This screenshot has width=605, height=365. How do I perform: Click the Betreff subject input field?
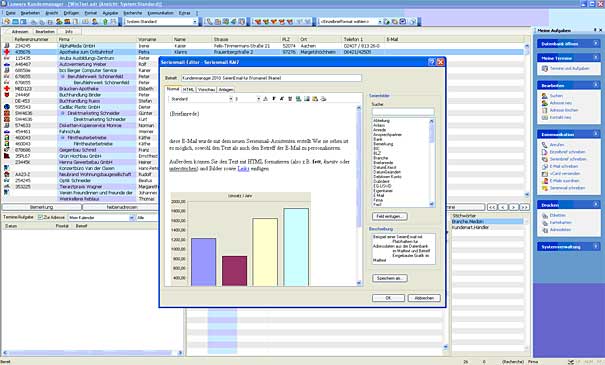click(271, 78)
